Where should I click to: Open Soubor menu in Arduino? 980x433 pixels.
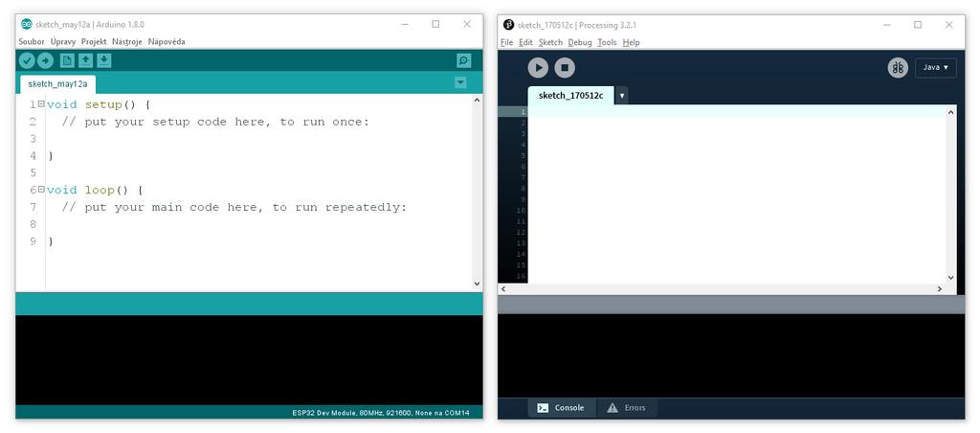[32, 42]
